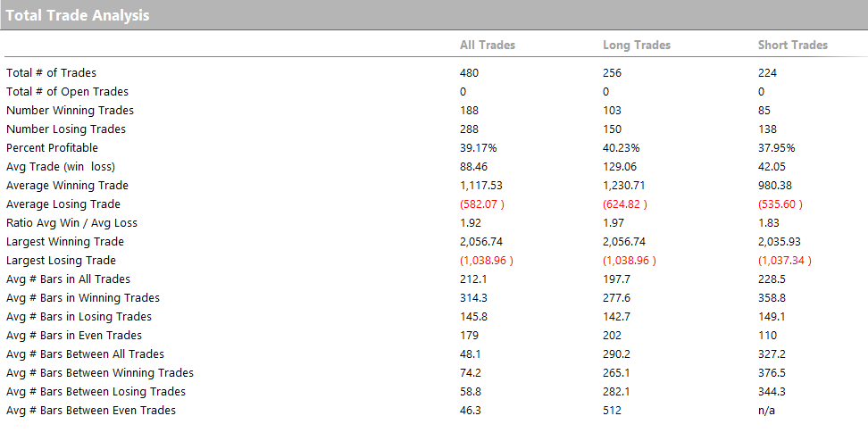Select the Long Trades column header
868x441 pixels.
click(x=637, y=45)
